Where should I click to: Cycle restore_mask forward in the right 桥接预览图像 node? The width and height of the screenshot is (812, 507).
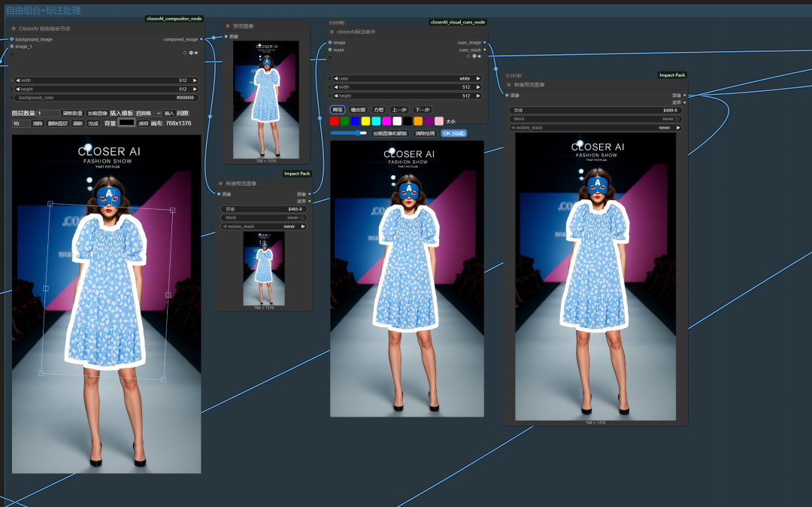coord(678,127)
